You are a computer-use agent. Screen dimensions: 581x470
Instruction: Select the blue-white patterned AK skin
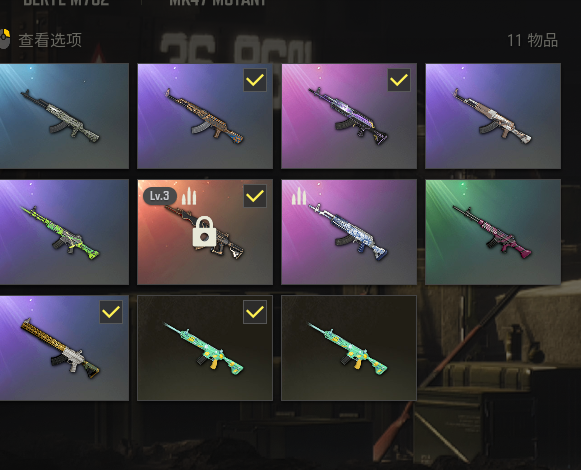tap(349, 232)
